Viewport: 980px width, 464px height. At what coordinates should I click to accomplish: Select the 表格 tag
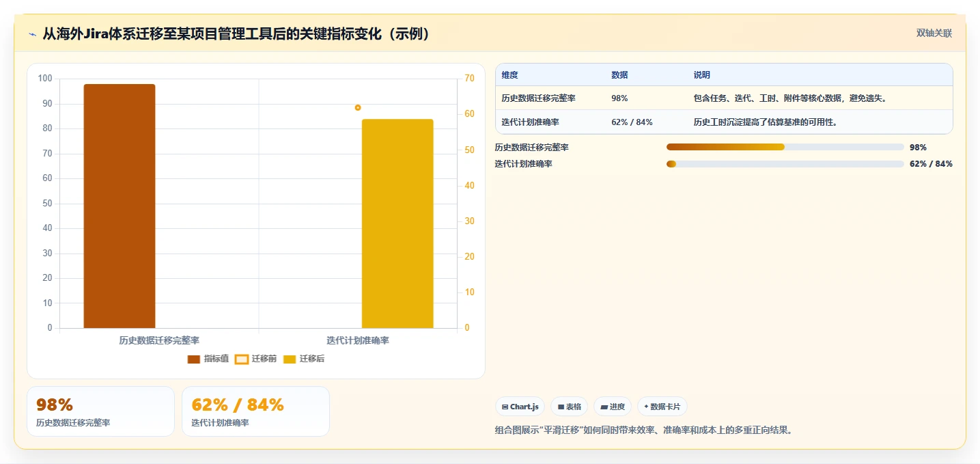pos(569,407)
